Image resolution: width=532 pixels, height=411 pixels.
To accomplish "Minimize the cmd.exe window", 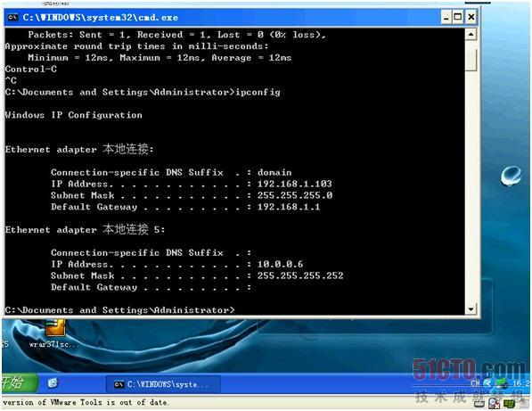I will point(446,17).
